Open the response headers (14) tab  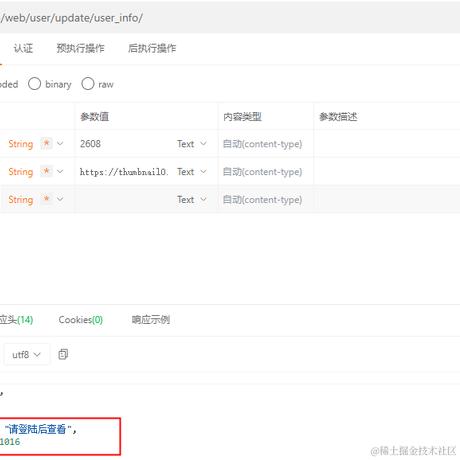(x=16, y=320)
